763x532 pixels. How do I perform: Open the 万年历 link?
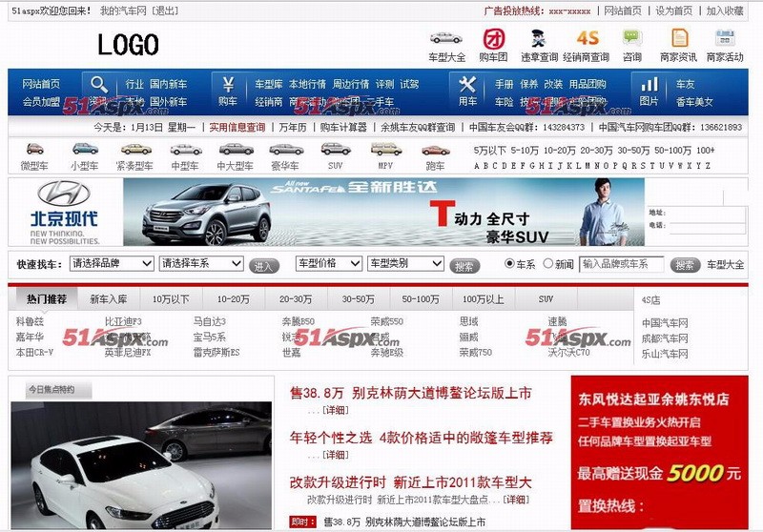pos(293,128)
